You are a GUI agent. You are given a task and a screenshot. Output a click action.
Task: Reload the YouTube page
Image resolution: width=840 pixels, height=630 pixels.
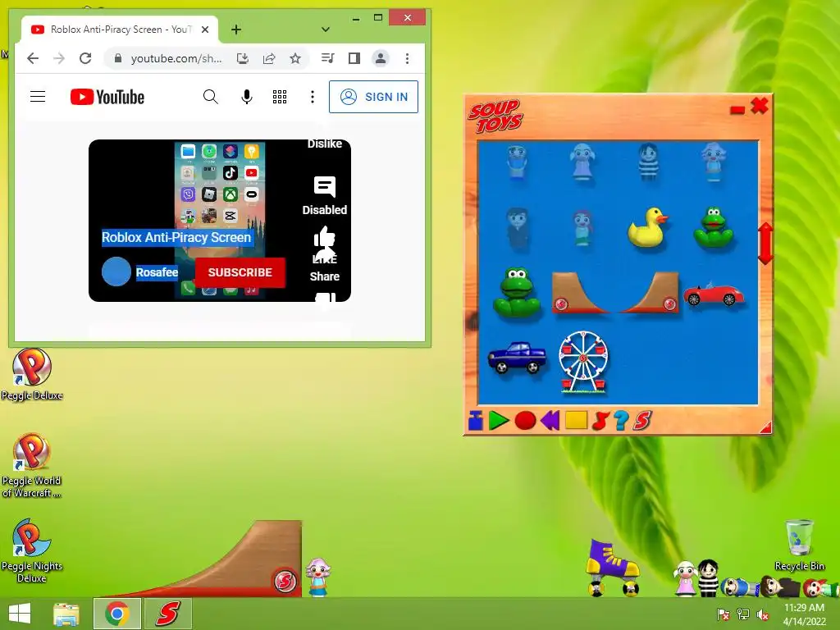tap(85, 58)
